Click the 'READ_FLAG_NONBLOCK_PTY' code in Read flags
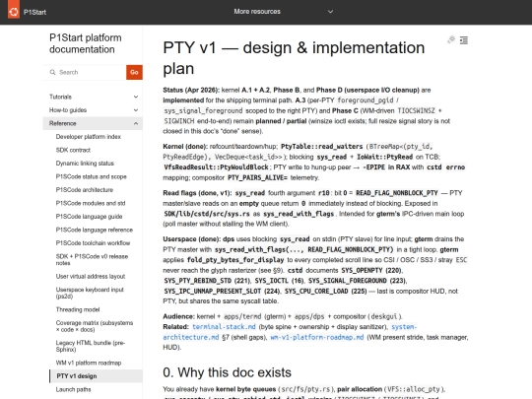Screen dimensions: 532x399 pyautogui.click(x=397, y=193)
